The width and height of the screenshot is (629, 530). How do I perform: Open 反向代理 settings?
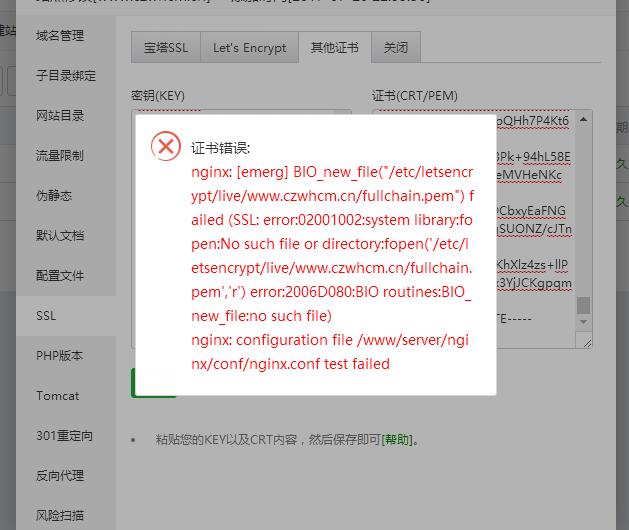(x=60, y=475)
